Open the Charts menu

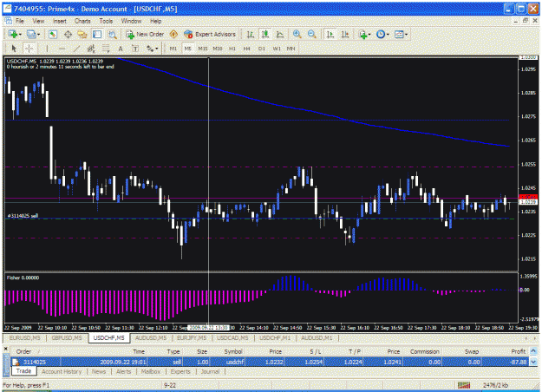point(82,21)
